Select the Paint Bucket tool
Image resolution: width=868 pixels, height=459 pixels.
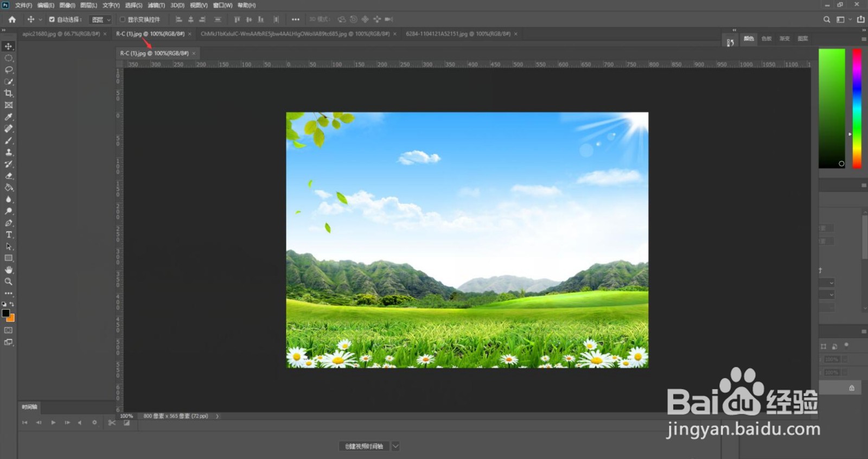pyautogui.click(x=9, y=188)
